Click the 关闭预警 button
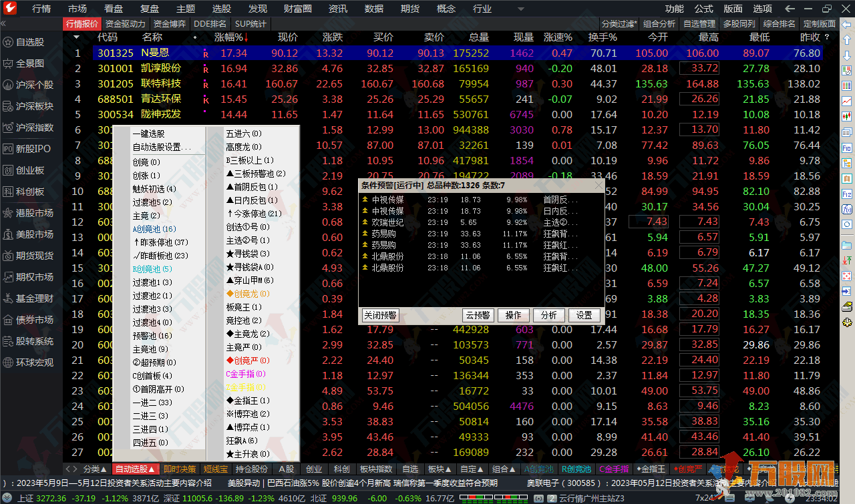Image resolution: width=855 pixels, height=504 pixels. point(379,315)
